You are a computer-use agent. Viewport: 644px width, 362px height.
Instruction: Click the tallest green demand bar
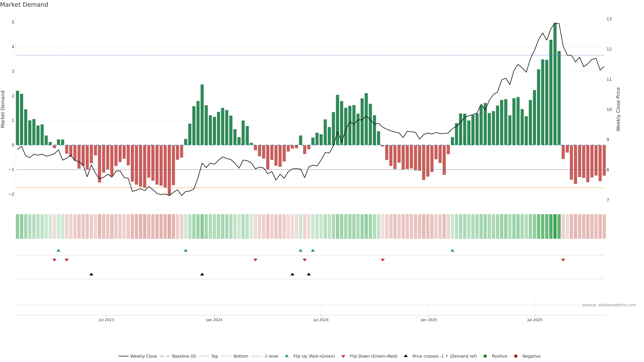pos(555,85)
